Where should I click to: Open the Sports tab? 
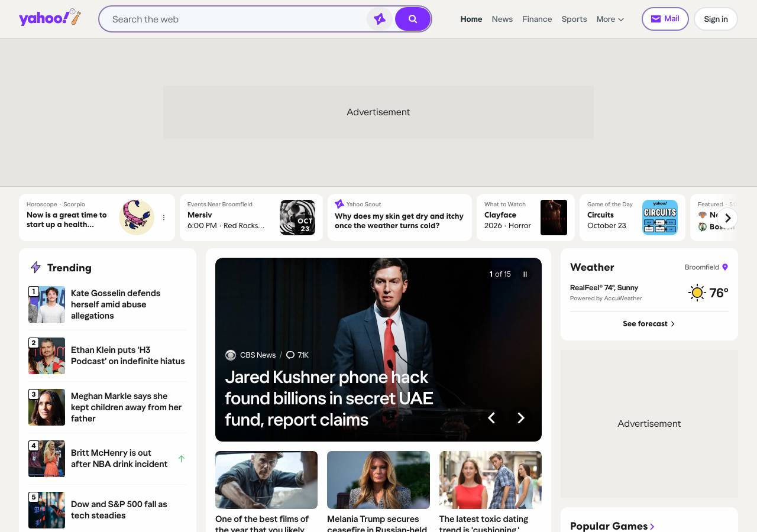pos(574,19)
